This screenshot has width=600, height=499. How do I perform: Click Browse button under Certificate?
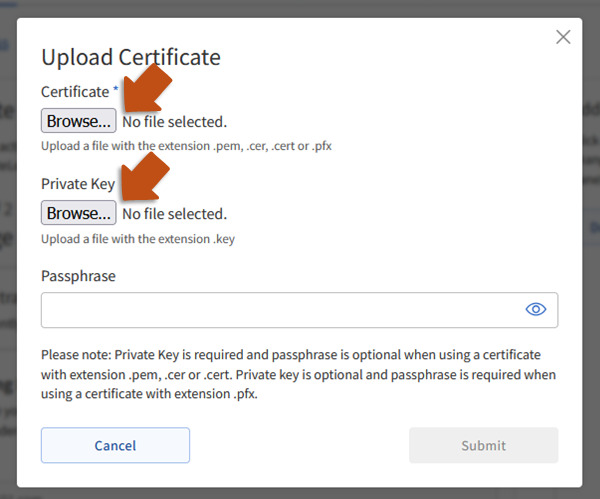tap(78, 121)
